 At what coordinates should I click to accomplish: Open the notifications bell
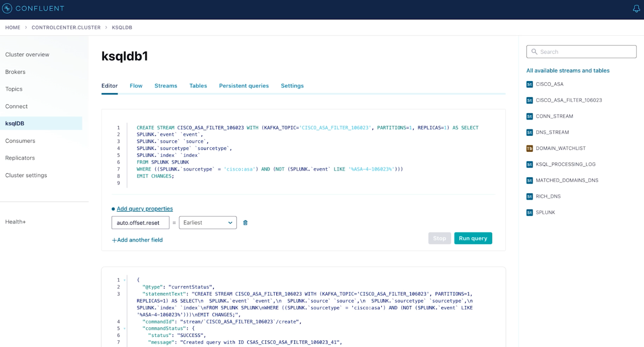pos(636,9)
